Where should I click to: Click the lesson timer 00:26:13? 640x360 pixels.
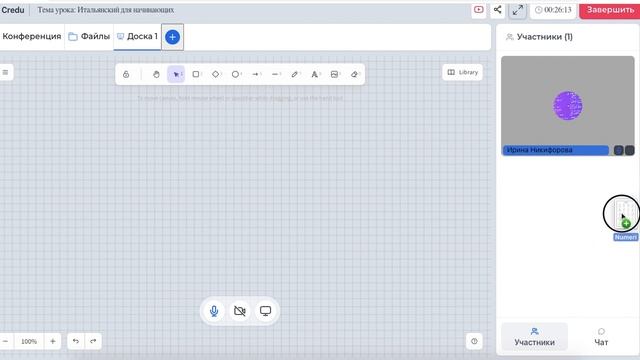tap(553, 10)
